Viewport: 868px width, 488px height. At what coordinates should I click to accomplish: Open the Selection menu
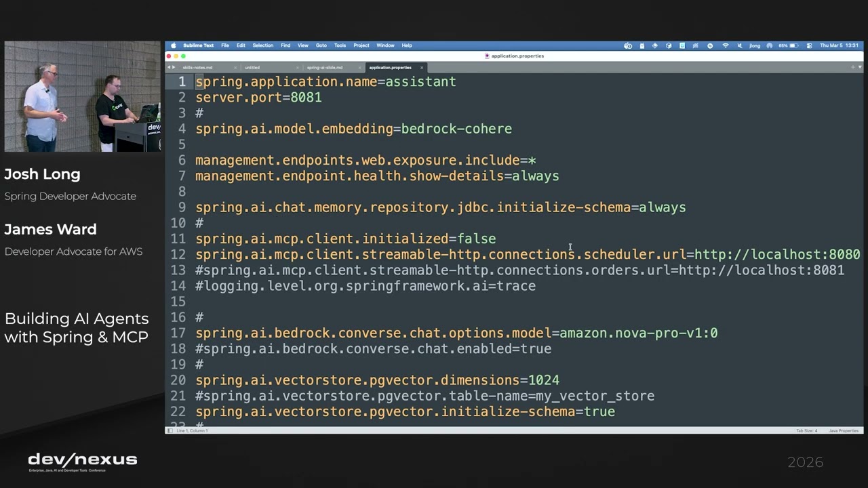(262, 45)
